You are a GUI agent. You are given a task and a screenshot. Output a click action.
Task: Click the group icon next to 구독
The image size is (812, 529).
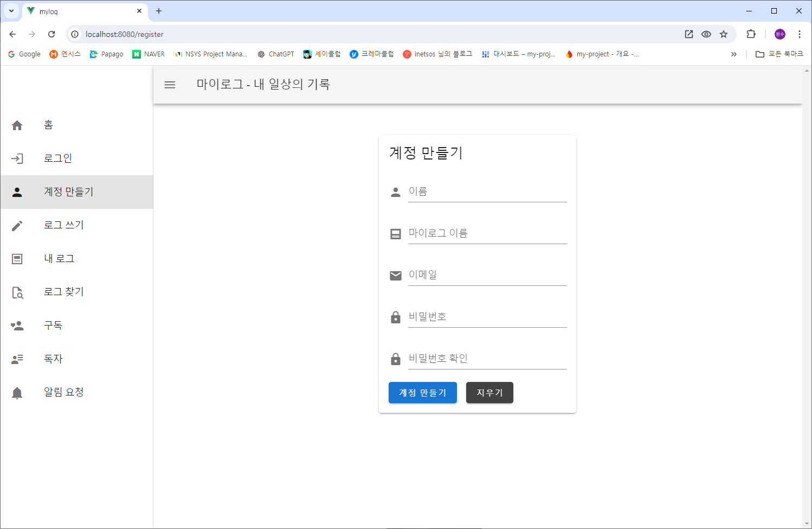17,325
